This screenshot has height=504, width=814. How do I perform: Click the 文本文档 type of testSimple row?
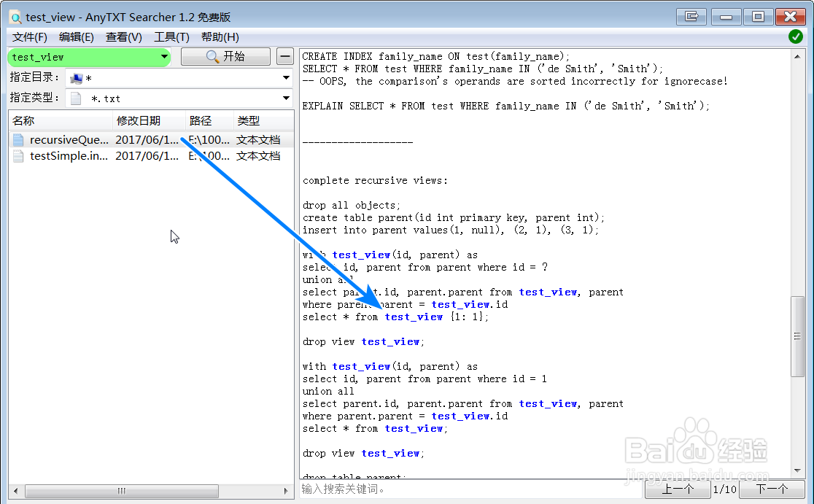258,156
